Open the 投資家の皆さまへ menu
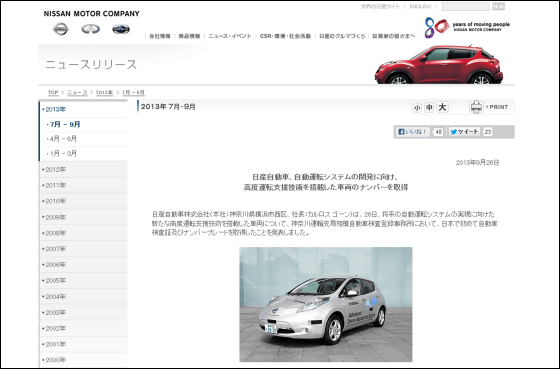The width and height of the screenshot is (560, 369). (394, 36)
